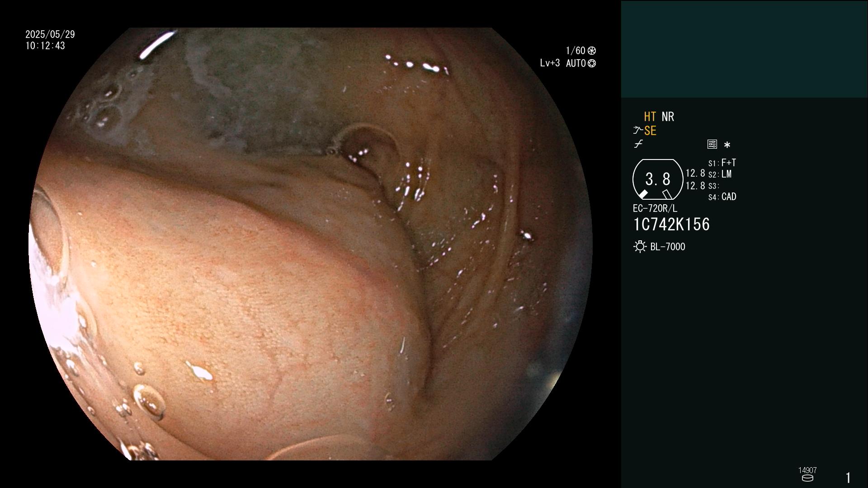Screen dimensions: 868x488
Task: Click the iris icon next to AUTO
Action: point(592,63)
